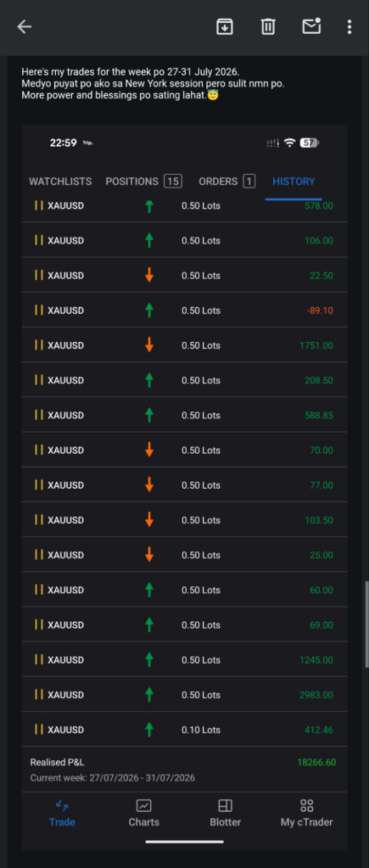The image size is (369, 868).
Task: Open the XAUUSD trade with 1751.00 profit
Action: 184,345
